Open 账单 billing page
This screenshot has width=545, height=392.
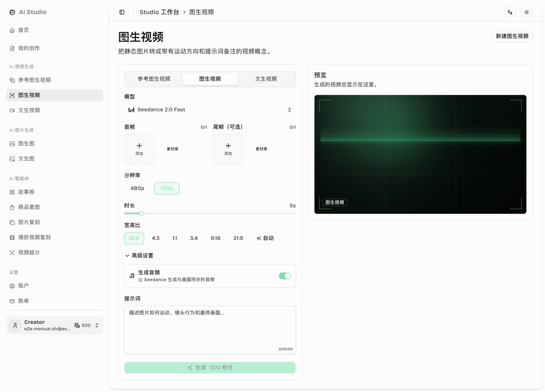[x=54, y=301]
